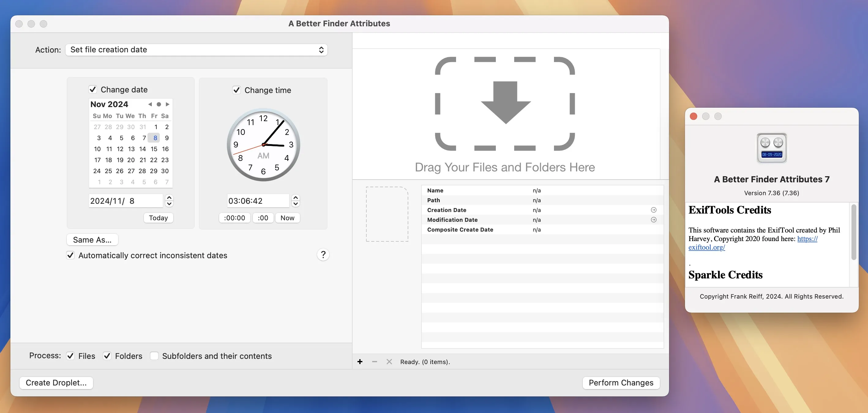This screenshot has width=868, height=413.
Task: Go to previous month in calendar
Action: click(x=150, y=104)
